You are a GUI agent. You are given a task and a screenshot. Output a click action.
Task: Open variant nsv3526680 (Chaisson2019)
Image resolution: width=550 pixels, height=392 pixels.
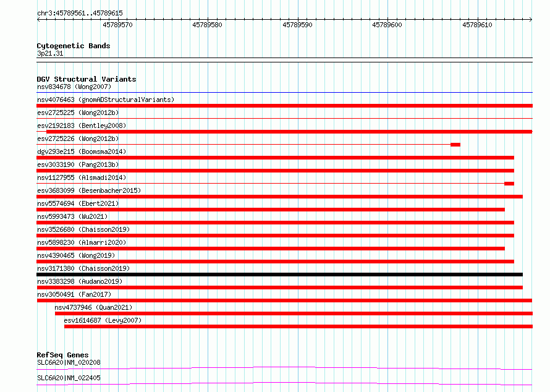(83, 230)
